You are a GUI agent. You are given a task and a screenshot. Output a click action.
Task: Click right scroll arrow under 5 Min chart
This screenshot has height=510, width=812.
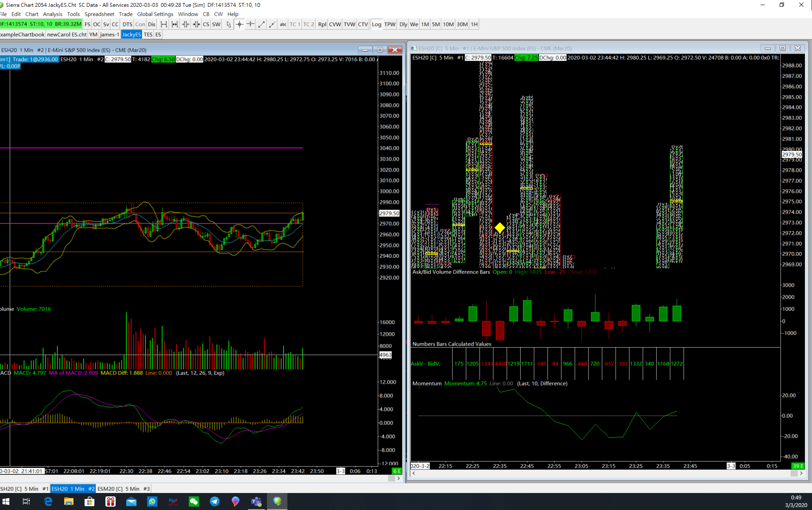tap(801, 473)
